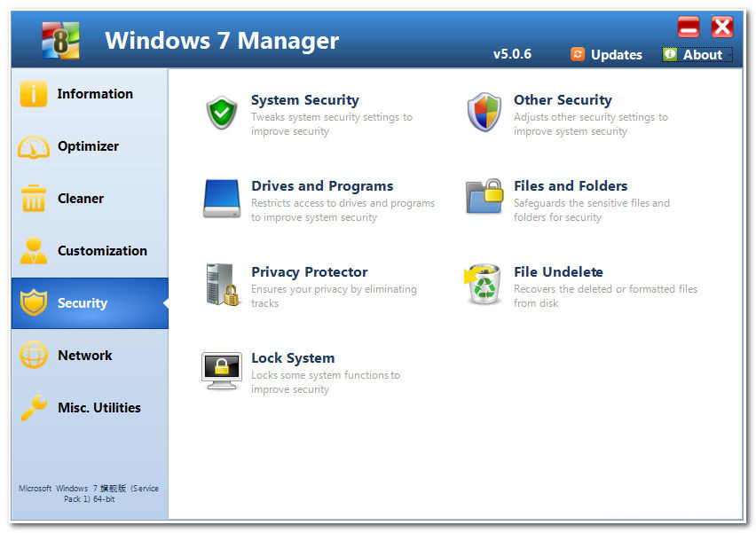This screenshot has height=533, width=756.
Task: Click the Windows 7 Manager logo icon
Action: pos(60,40)
